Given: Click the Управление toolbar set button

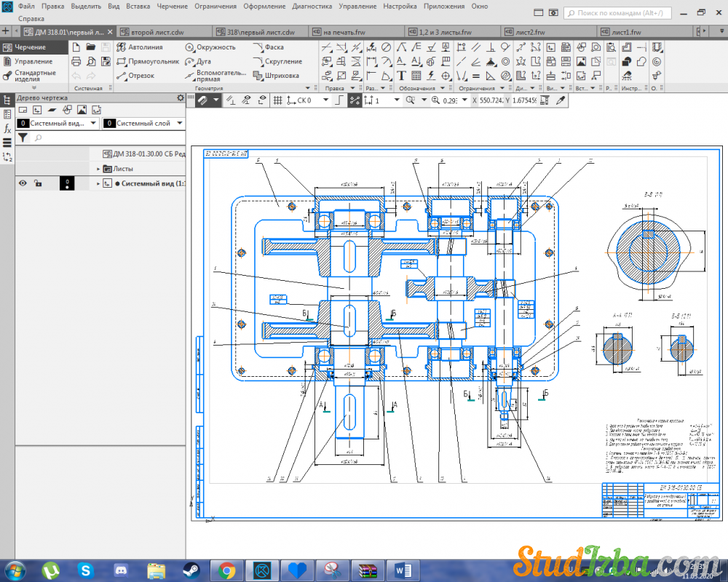Looking at the screenshot, I should (x=33, y=61).
